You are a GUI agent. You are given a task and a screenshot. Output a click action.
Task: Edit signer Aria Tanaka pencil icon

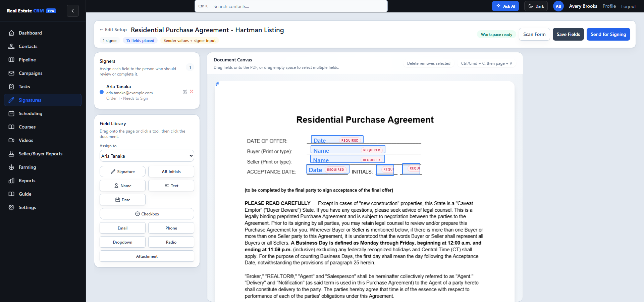tap(185, 92)
